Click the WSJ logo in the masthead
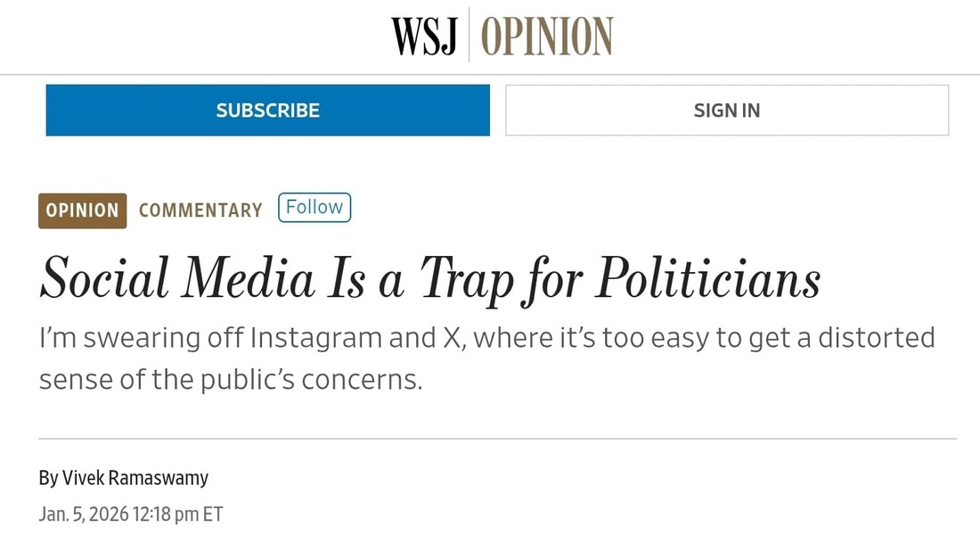The width and height of the screenshot is (980, 535). coord(424,36)
